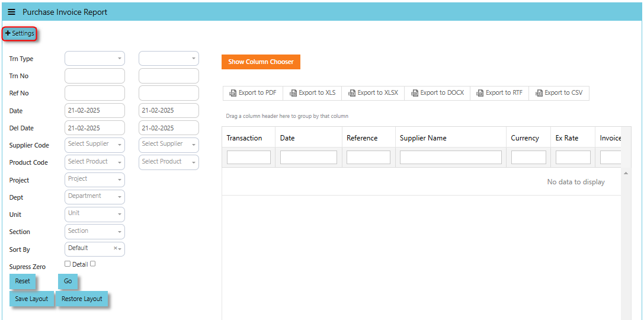Open the first Trn Type dropdown
This screenshot has width=644, height=320.
95,58
